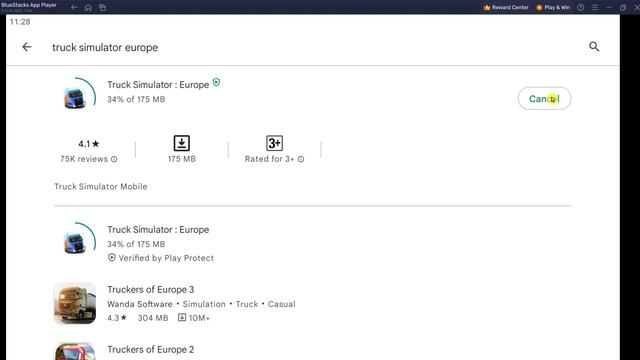Open info icon next to 75K reviews
640x360 pixels.
pyautogui.click(x=114, y=159)
